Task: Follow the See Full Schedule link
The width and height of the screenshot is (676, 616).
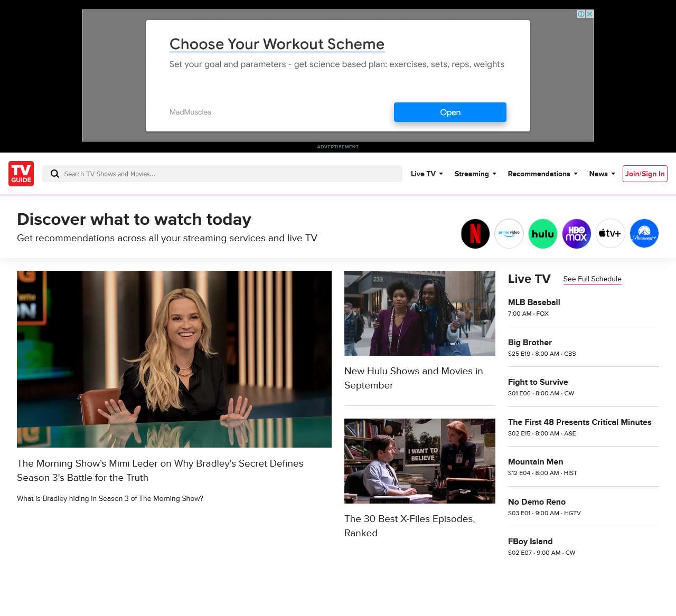Action: 592,279
